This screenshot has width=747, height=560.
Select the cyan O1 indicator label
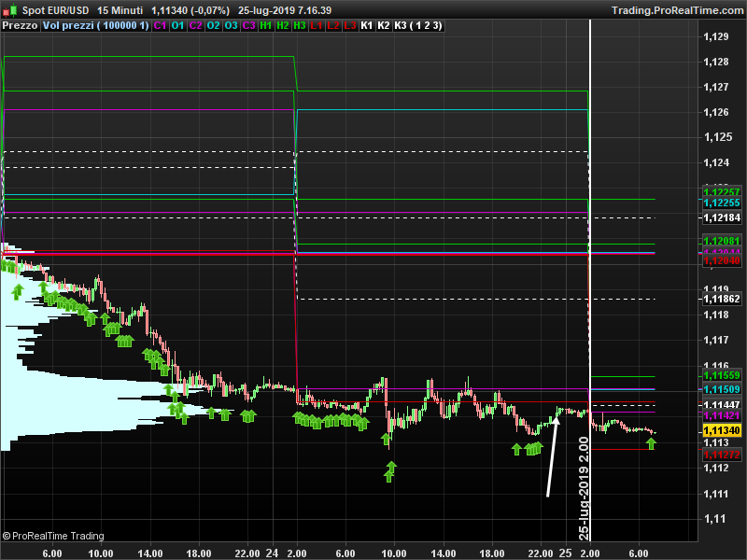tap(177, 26)
